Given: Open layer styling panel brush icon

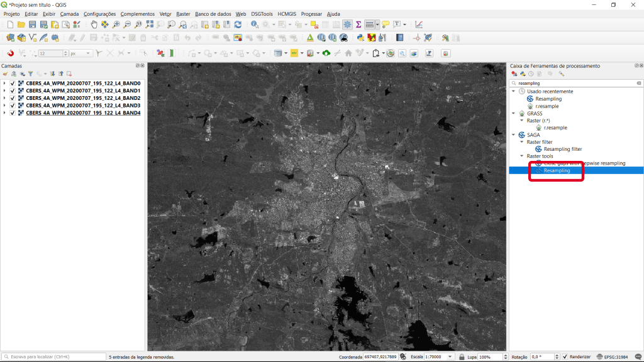Looking at the screenshot, I should pyautogui.click(x=5, y=74).
